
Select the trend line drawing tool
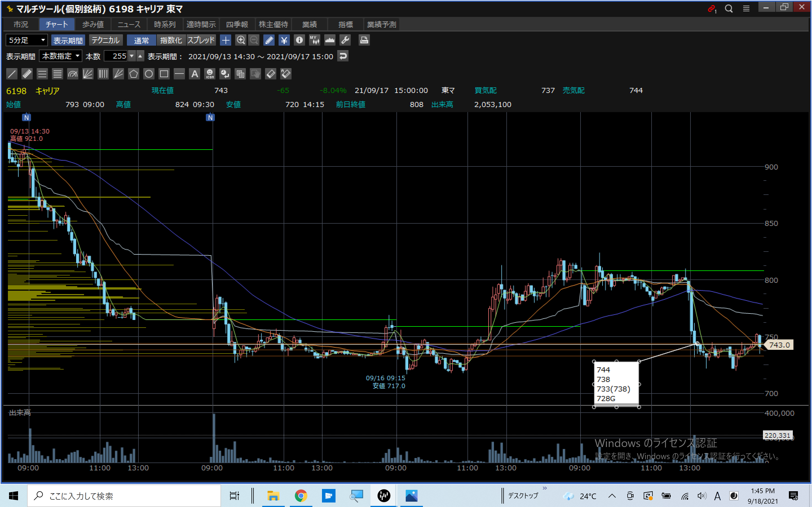12,74
